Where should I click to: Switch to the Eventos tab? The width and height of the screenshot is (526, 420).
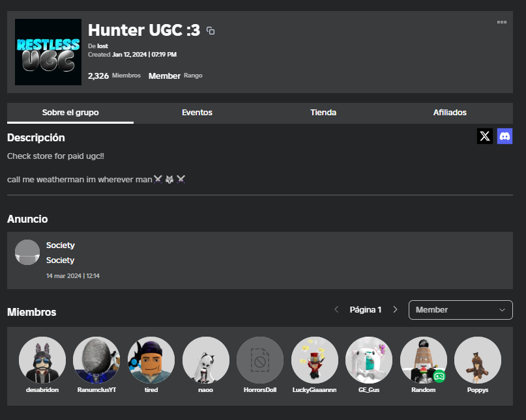[x=197, y=113]
